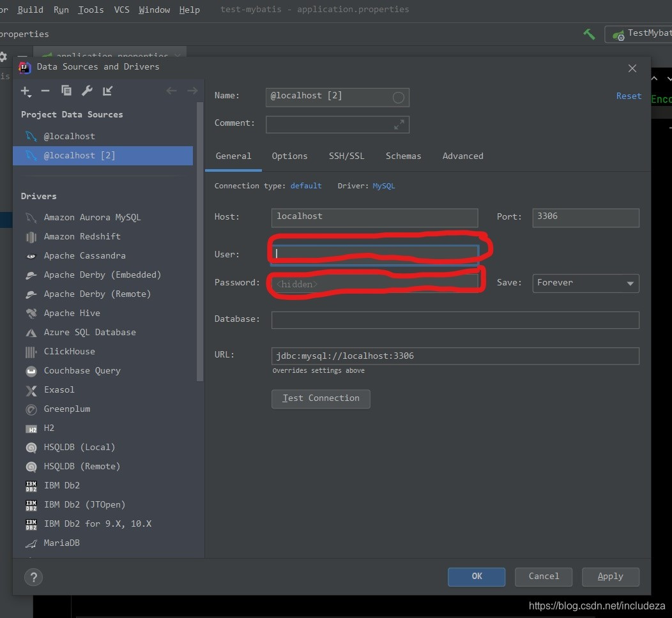Open the Run menu
The width and height of the screenshot is (672, 618).
[61, 10]
